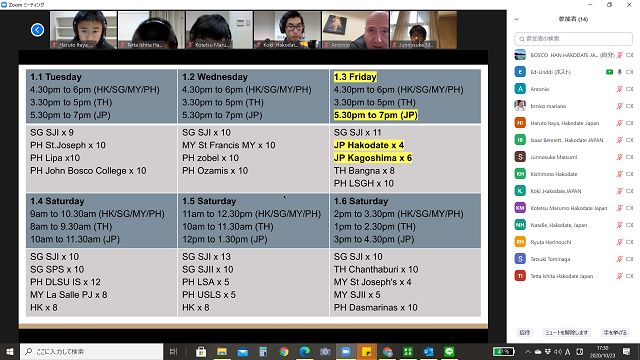Image resolution: width=640 pixels, height=360 pixels.
Task: Click the raise hand button
Action: (x=615, y=333)
